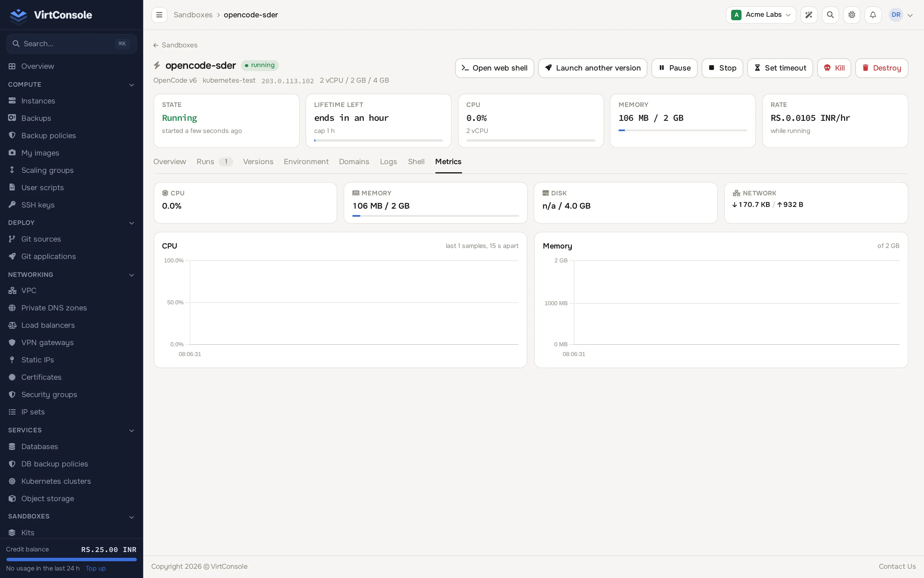Switch to the Environment tab
This screenshot has height=578, width=924.
tap(306, 162)
